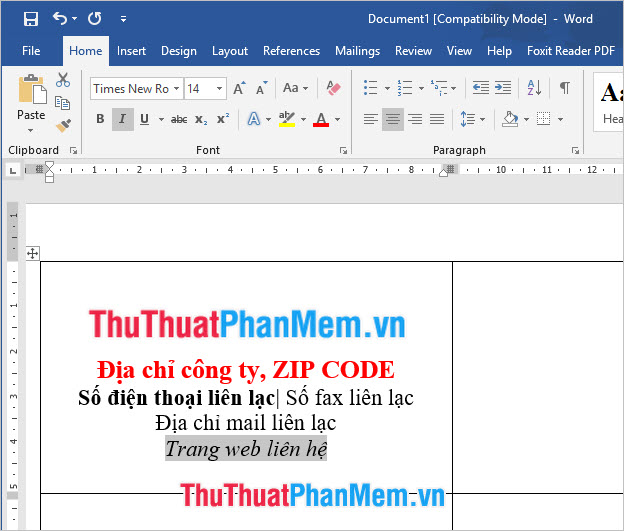
Task: Toggle Subscript formatting
Action: click(201, 119)
